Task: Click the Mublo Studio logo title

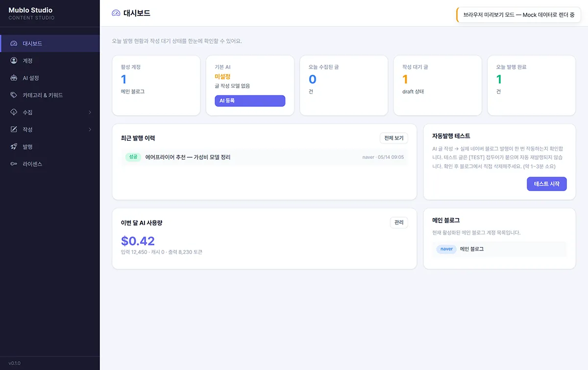Action: 30,10
